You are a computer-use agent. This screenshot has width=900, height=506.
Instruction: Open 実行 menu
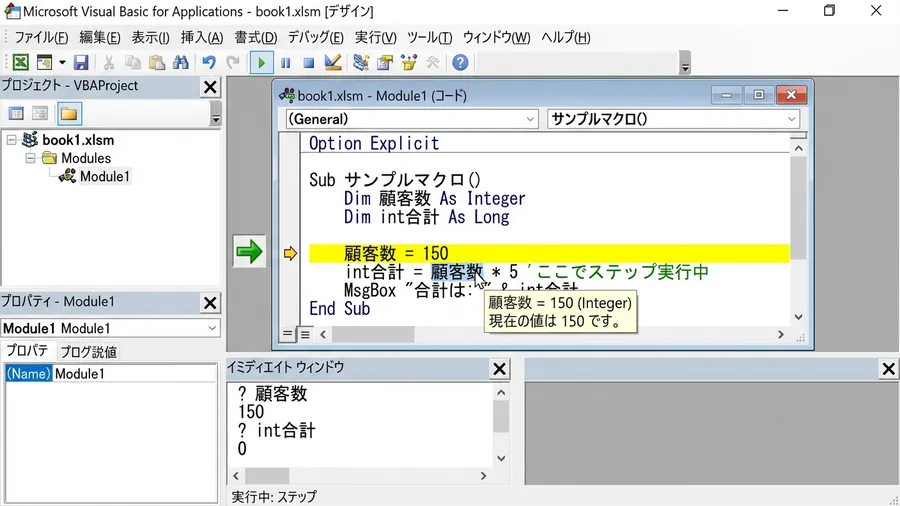pyautogui.click(x=375, y=37)
